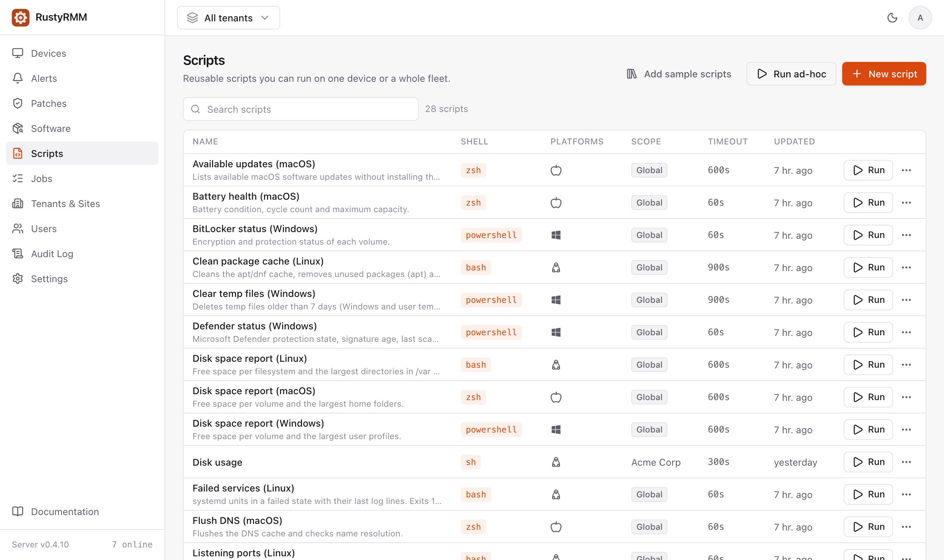Open Devices in the sidebar
The width and height of the screenshot is (944, 560).
(82, 53)
